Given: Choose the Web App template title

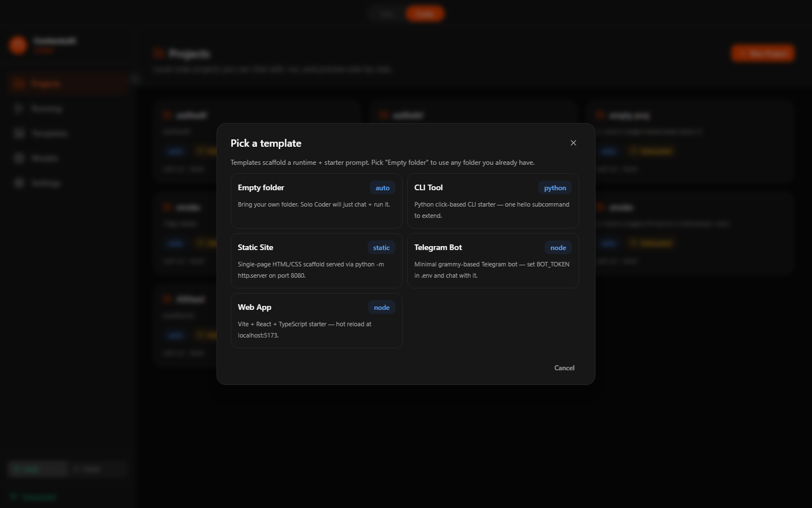Looking at the screenshot, I should [254, 307].
